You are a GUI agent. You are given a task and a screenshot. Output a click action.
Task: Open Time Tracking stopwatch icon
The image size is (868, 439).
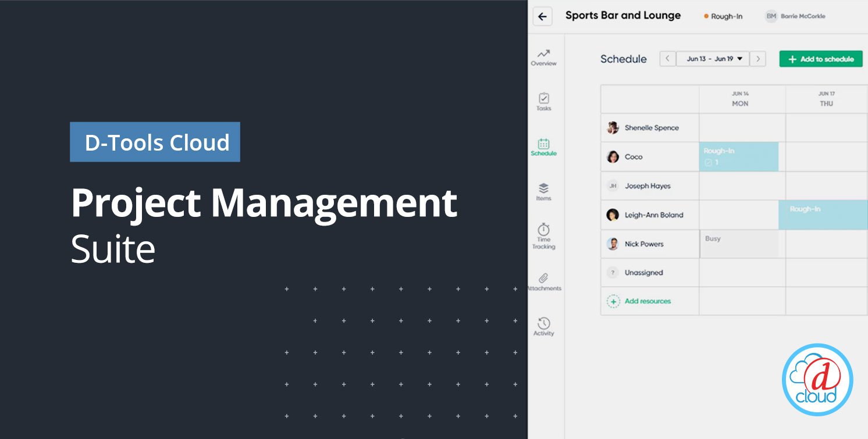(543, 229)
